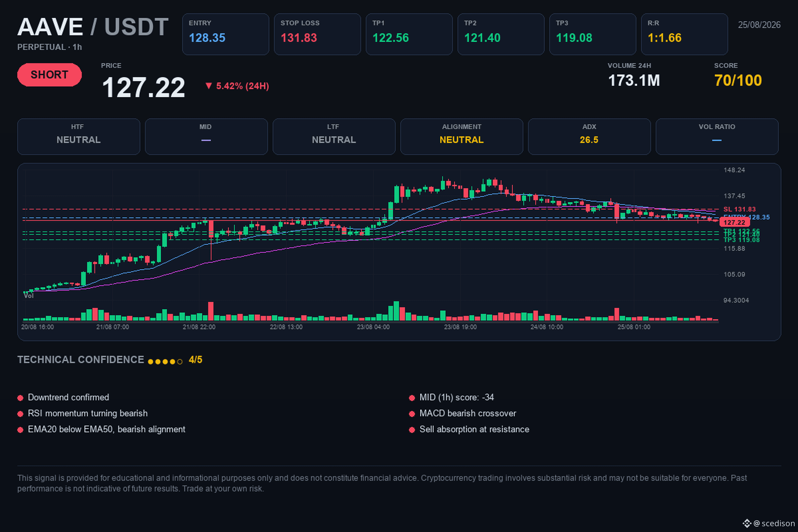The image size is (798, 532).
Task: Click the red 127.22 current price tag on chart
Action: [734, 222]
